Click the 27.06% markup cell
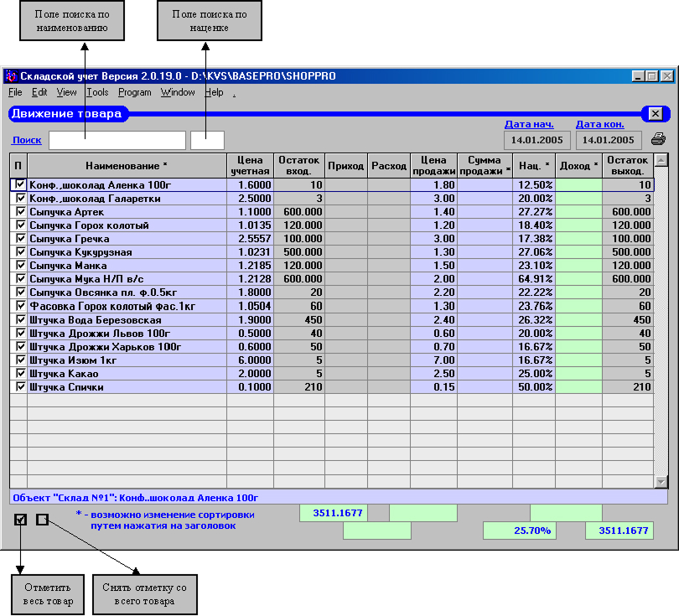Screen dimensions: 679x616 click(x=534, y=252)
